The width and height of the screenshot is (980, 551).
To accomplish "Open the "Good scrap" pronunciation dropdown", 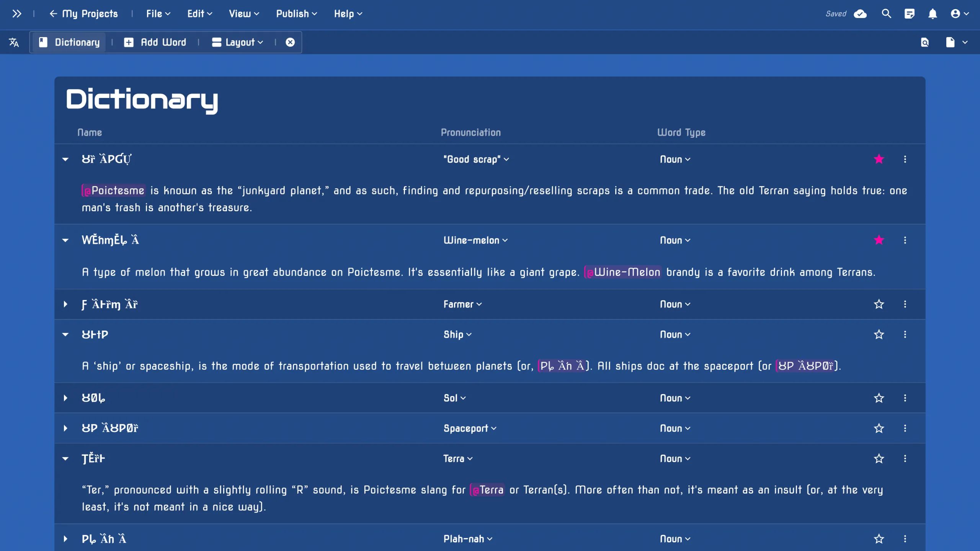I will 476,159.
